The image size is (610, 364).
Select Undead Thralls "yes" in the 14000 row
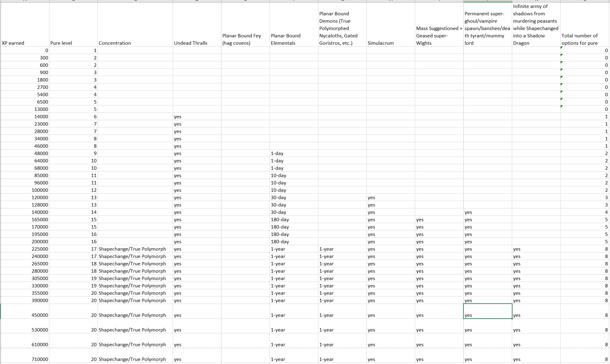(x=197, y=116)
